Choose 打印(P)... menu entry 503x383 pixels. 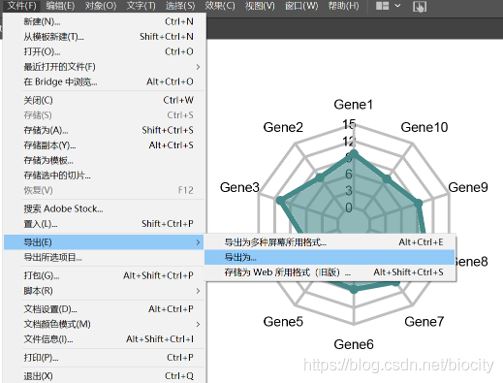point(105,358)
